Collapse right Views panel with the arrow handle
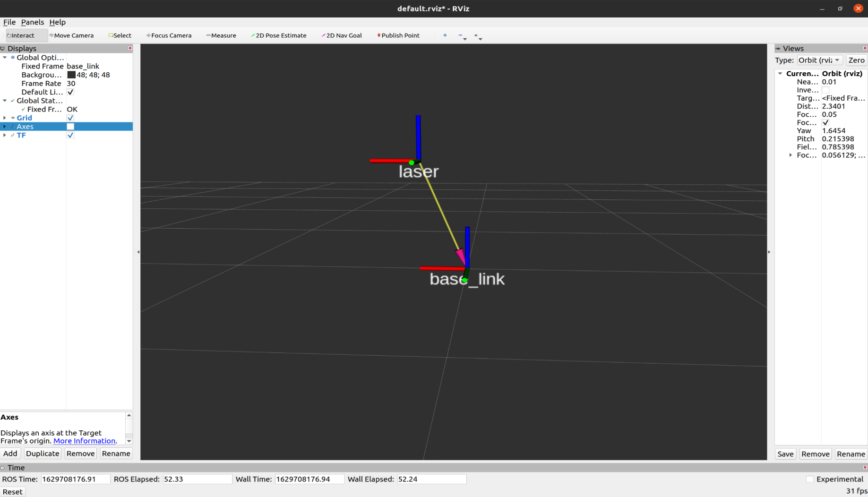This screenshot has height=497, width=868. pyautogui.click(x=769, y=252)
